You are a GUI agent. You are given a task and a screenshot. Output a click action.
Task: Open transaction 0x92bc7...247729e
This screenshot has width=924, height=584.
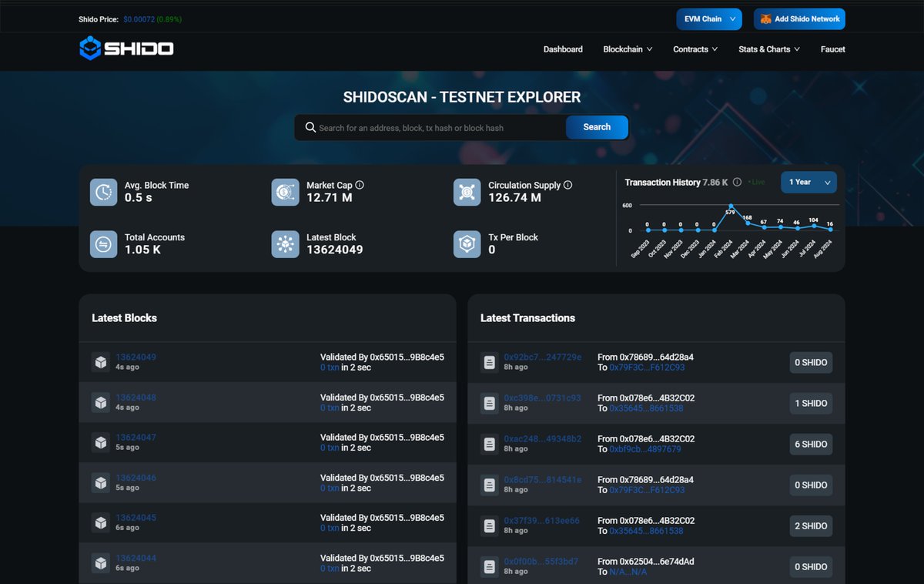pos(543,357)
